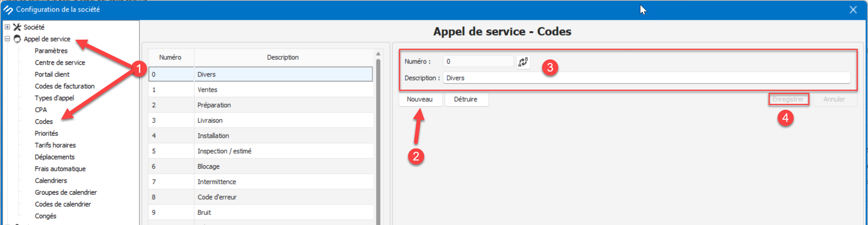Click inside the Description text field
Screen dimensions: 868x225
coord(645,78)
